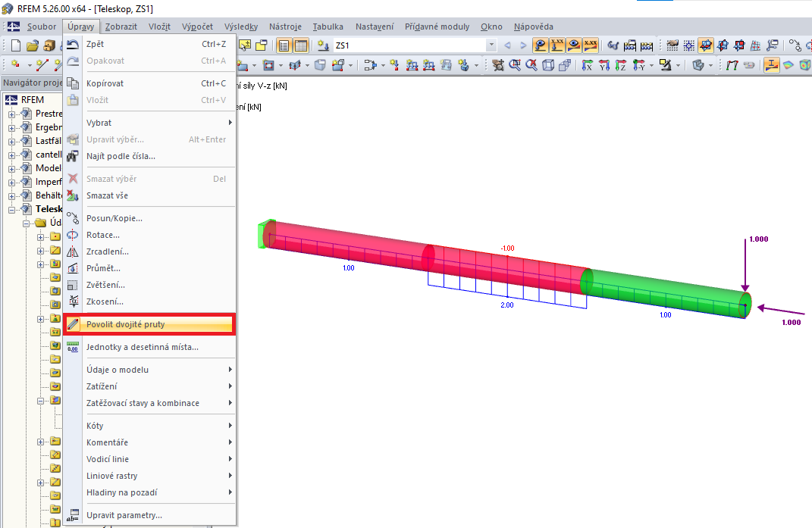
Task: Click the zoom window magnifier icon
Action: point(515,65)
